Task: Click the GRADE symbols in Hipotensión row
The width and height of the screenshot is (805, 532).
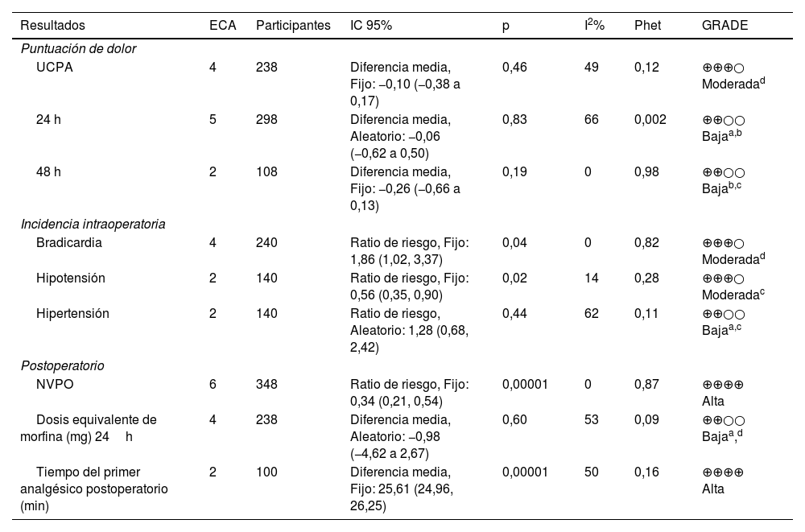Action: [723, 278]
